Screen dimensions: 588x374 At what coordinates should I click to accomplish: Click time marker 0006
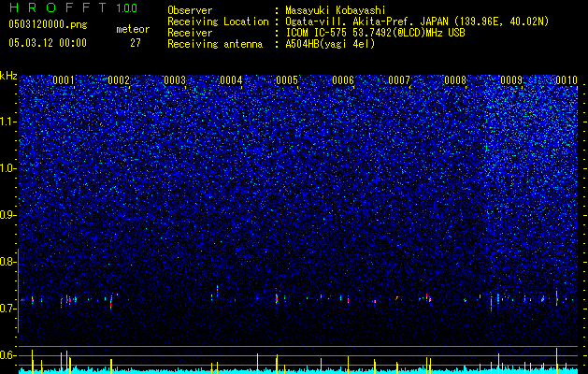pyautogui.click(x=343, y=80)
